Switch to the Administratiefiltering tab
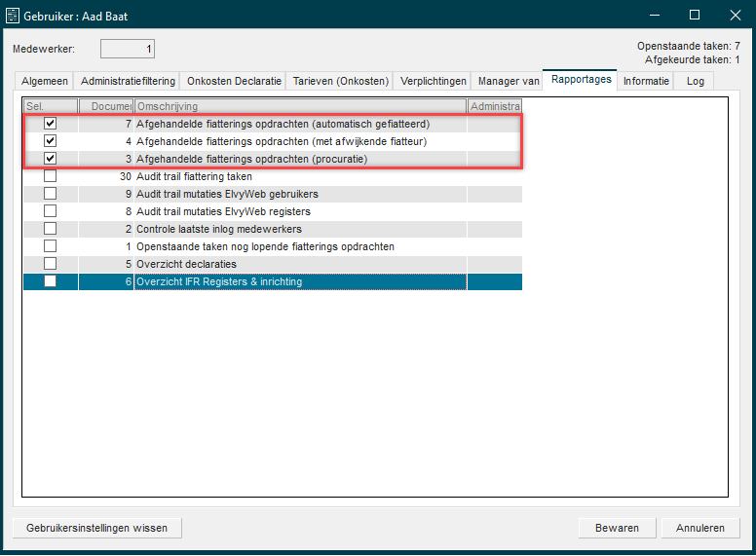This screenshot has height=556, width=756. (127, 82)
